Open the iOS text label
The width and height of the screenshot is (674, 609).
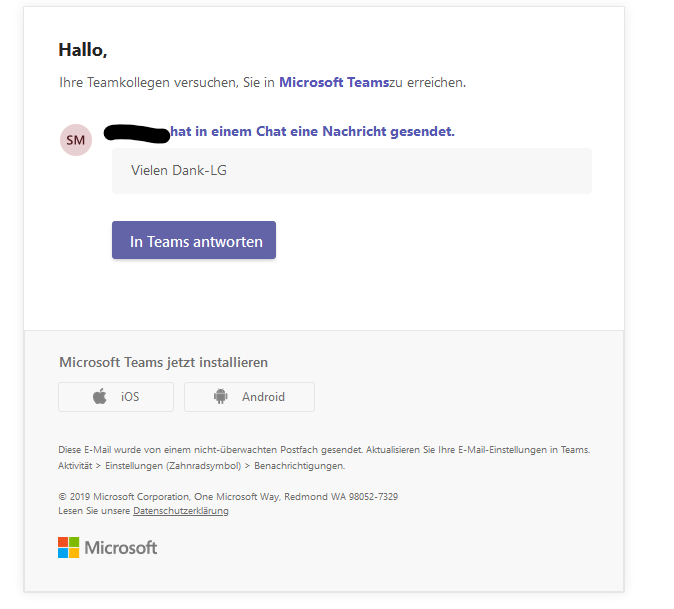[130, 397]
